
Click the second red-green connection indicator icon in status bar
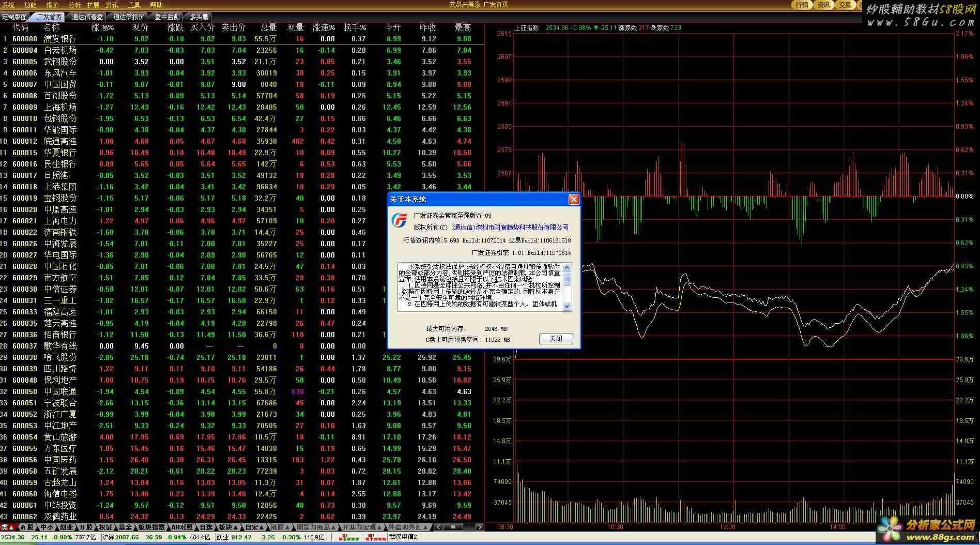click(x=376, y=538)
